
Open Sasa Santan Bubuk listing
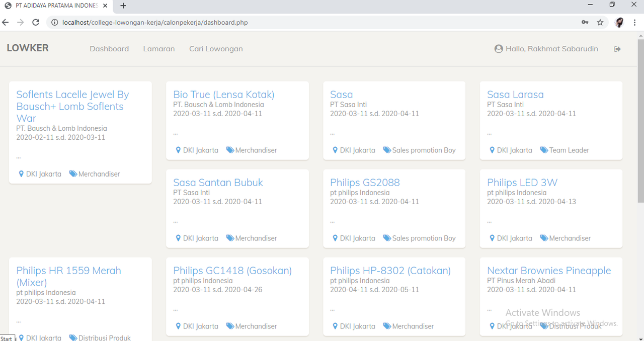coord(218,183)
